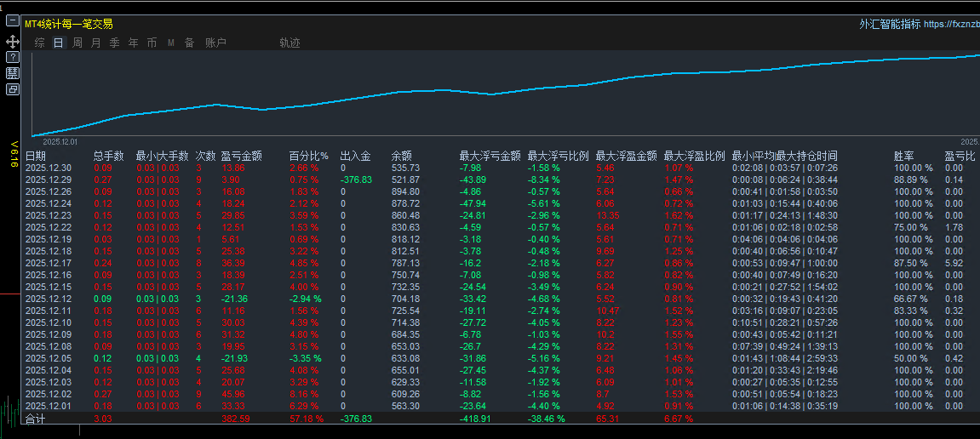
Task: Select the 日 daily tab
Action: click(59, 43)
